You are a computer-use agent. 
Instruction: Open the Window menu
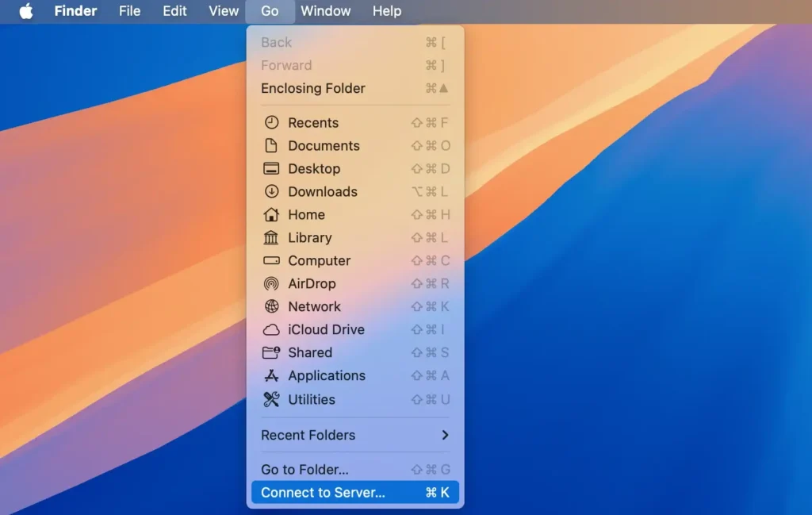(326, 11)
